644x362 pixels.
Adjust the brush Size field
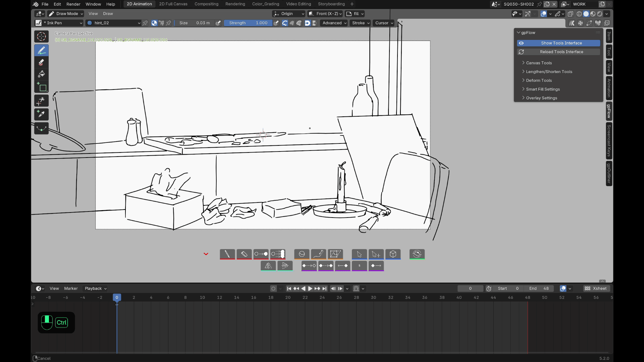(x=195, y=23)
